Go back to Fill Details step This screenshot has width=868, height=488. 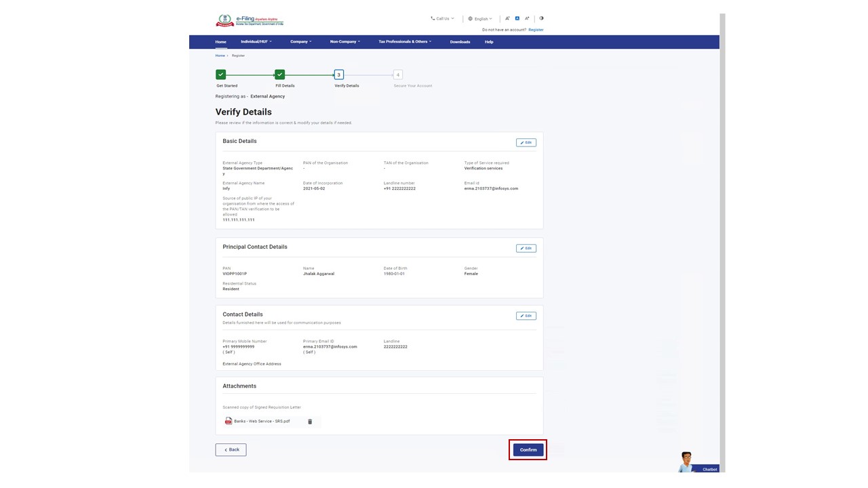(x=280, y=75)
